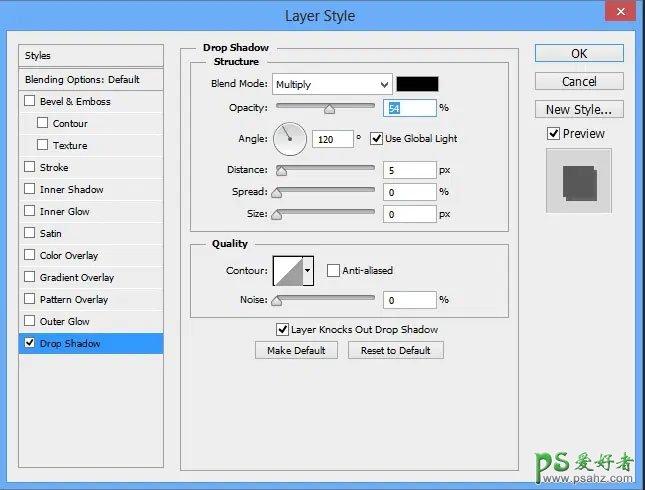This screenshot has width=645, height=490.
Task: Click the Size pixel input field
Action: (409, 214)
